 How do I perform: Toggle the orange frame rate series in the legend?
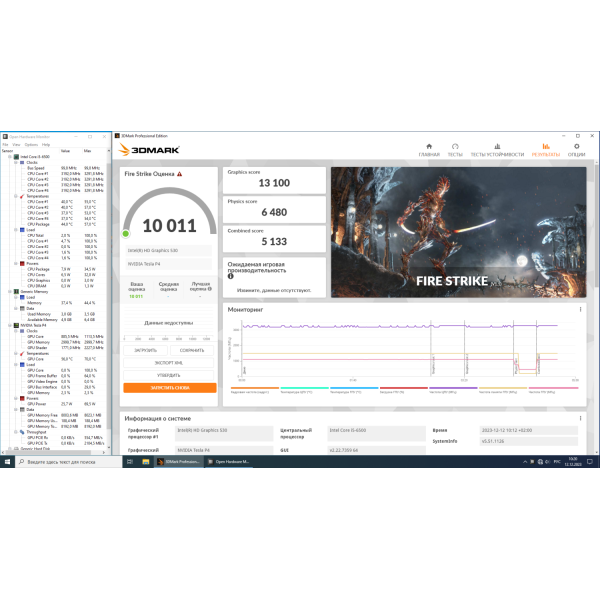255,390
